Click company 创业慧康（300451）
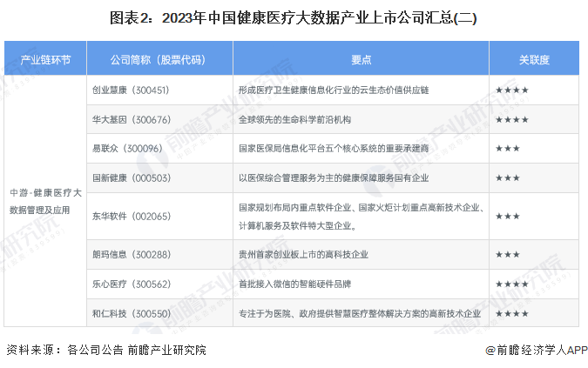Viewport: 588px width, 368px height. click(x=131, y=90)
